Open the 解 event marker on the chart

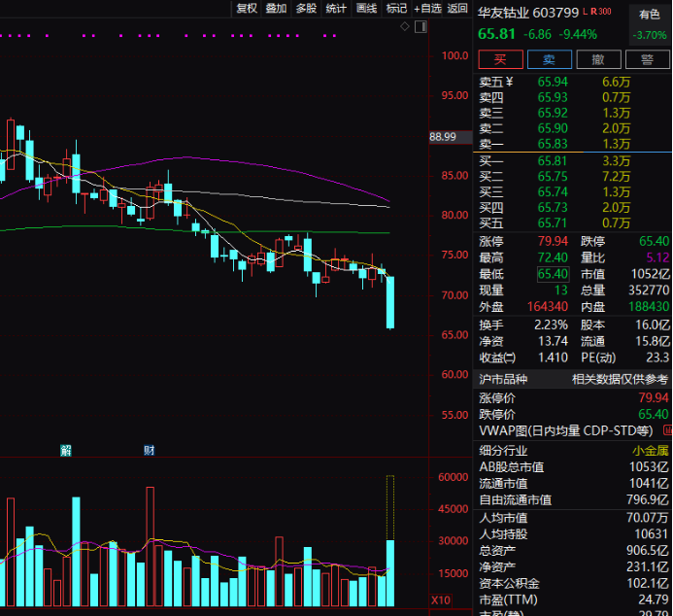point(66,450)
